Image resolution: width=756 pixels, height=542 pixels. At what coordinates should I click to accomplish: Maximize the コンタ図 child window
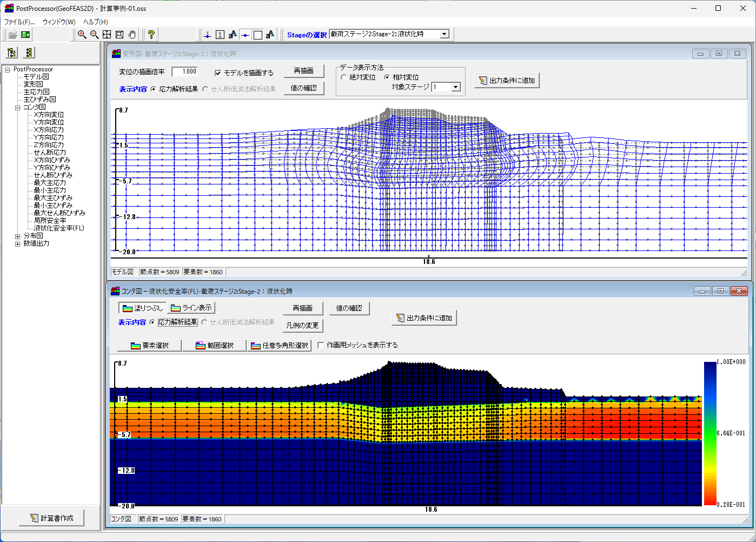click(720, 291)
